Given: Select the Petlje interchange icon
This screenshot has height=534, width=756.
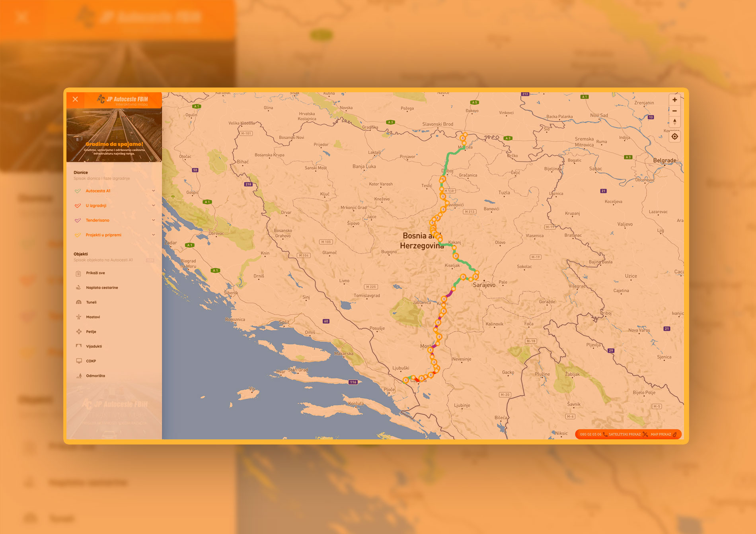Looking at the screenshot, I should click(x=79, y=332).
